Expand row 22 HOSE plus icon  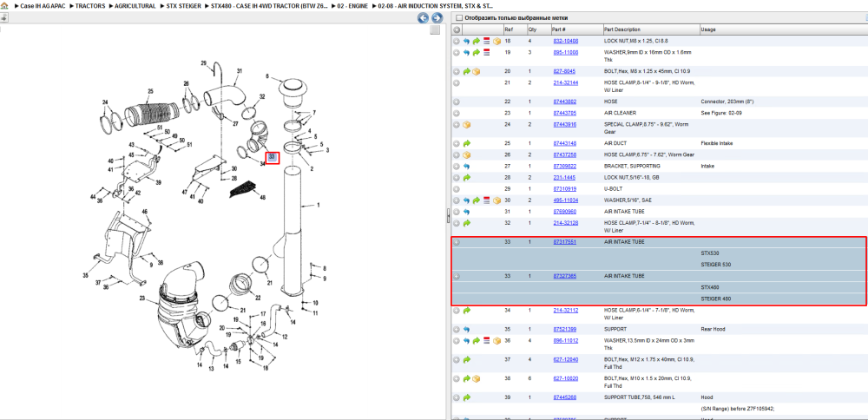tap(457, 102)
